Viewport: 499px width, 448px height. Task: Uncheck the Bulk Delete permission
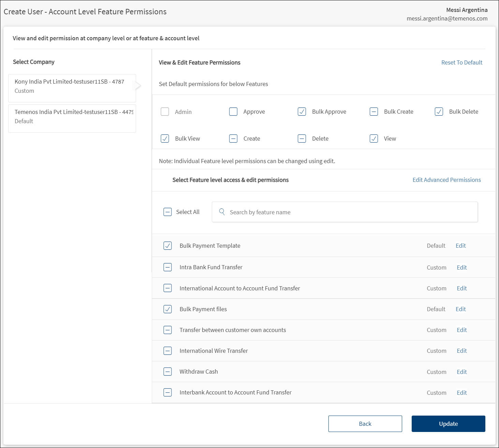439,112
